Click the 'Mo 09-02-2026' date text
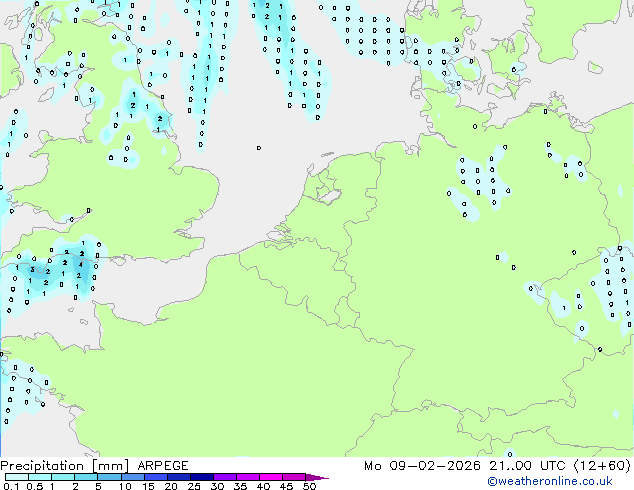634x490 pixels. coord(422,466)
